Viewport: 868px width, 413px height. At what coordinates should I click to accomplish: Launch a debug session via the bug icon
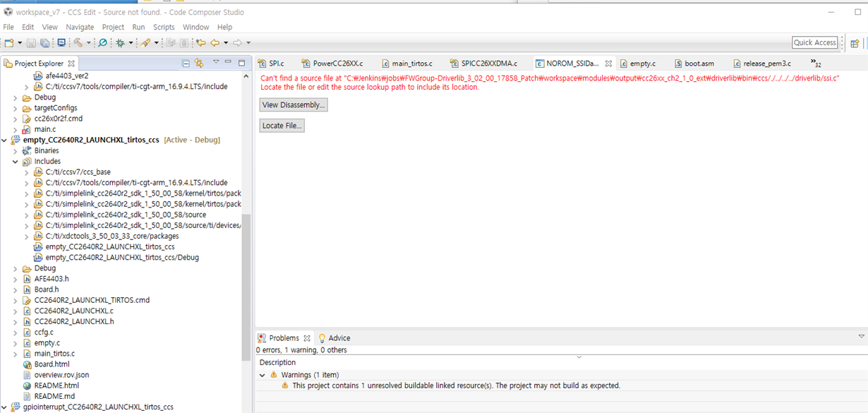tap(120, 42)
